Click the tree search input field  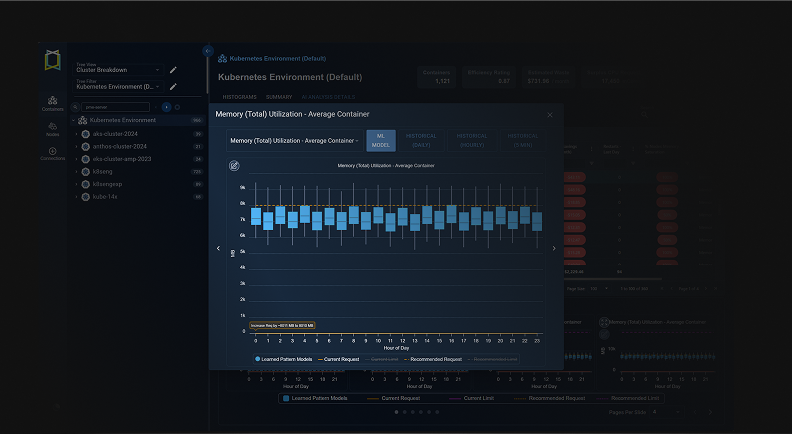point(115,107)
